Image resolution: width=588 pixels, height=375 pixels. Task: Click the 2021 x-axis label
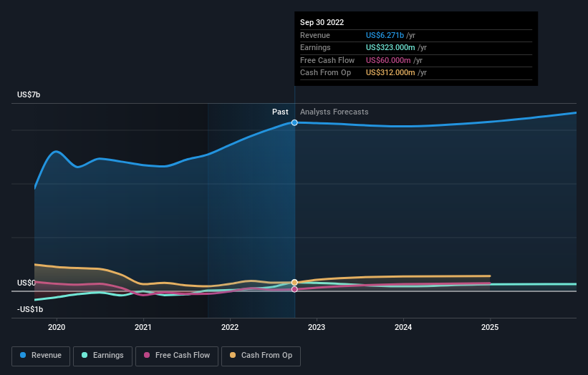coord(143,327)
